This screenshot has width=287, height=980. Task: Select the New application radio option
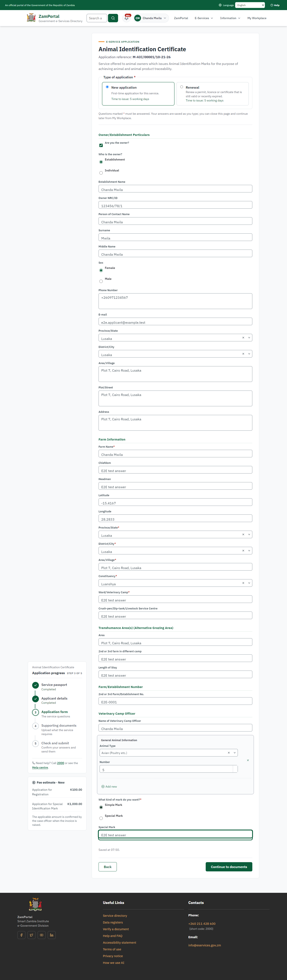107,87
